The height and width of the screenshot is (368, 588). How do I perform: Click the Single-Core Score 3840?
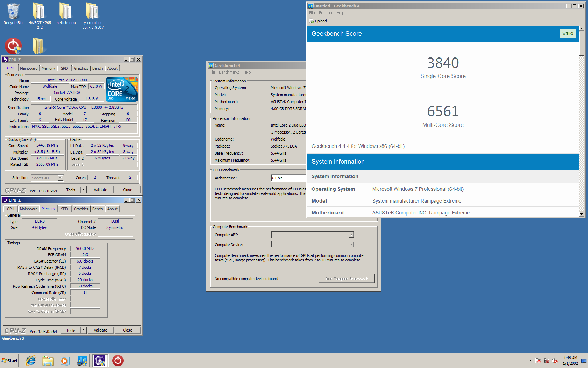click(443, 63)
